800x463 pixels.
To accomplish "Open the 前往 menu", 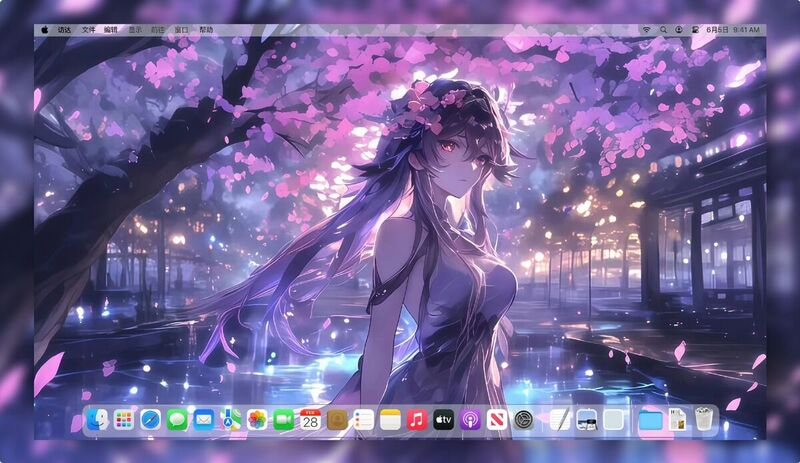I will [158, 30].
